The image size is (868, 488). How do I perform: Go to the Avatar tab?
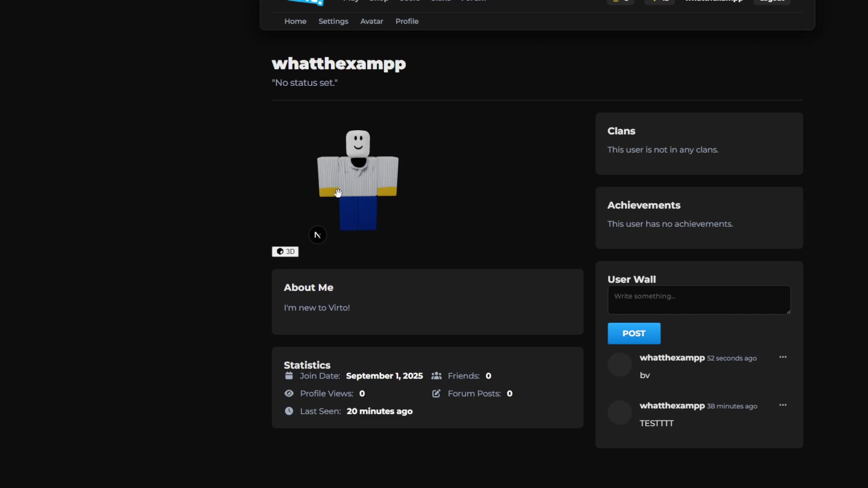pyautogui.click(x=372, y=21)
